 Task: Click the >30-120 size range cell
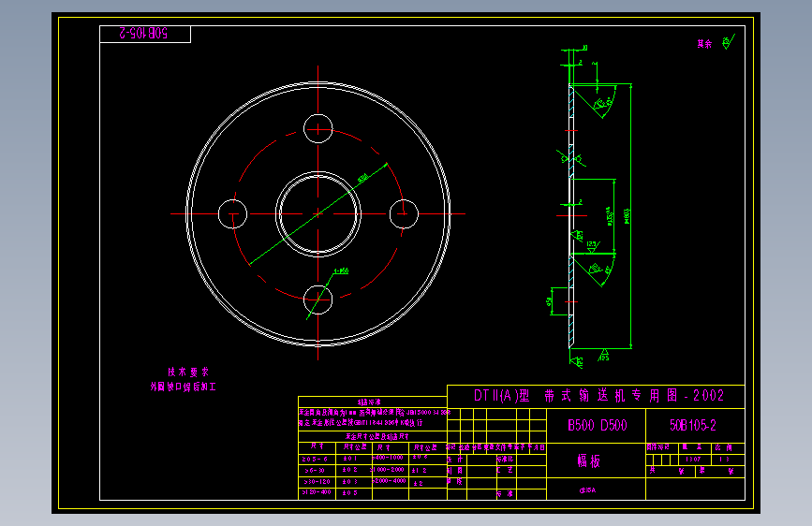click(317, 481)
